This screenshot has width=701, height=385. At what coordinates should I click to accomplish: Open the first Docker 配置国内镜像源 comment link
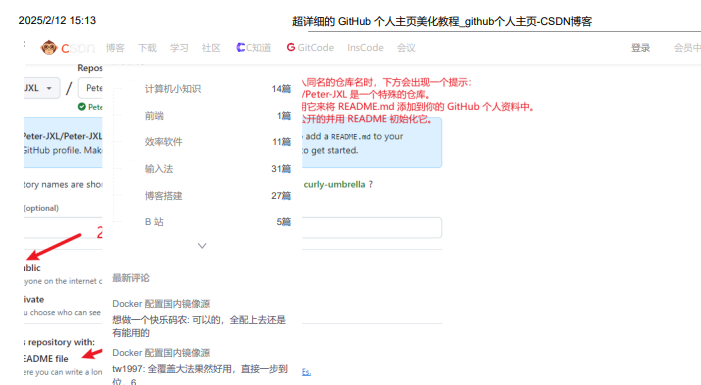coord(161,304)
